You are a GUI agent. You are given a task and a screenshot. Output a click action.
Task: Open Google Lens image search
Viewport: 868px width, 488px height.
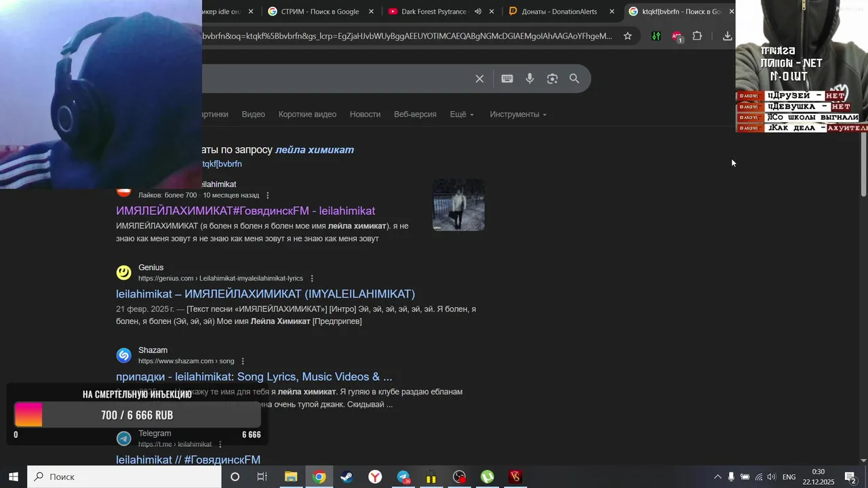point(552,79)
